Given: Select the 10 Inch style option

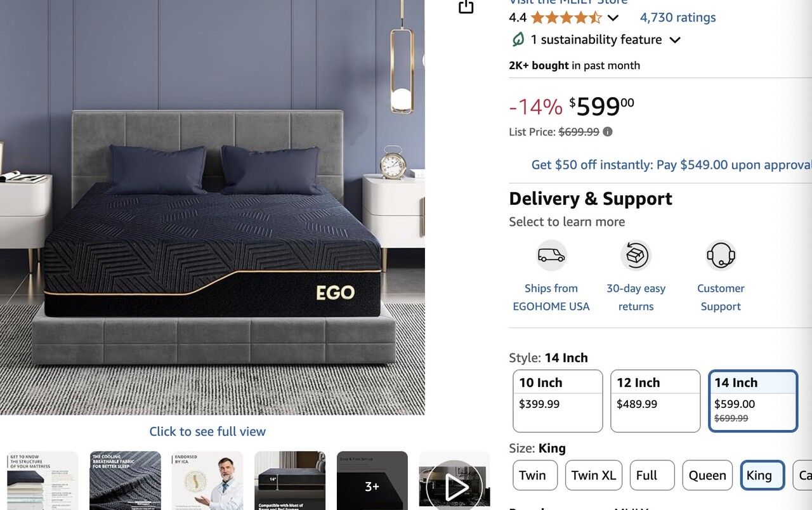Looking at the screenshot, I should (x=558, y=401).
